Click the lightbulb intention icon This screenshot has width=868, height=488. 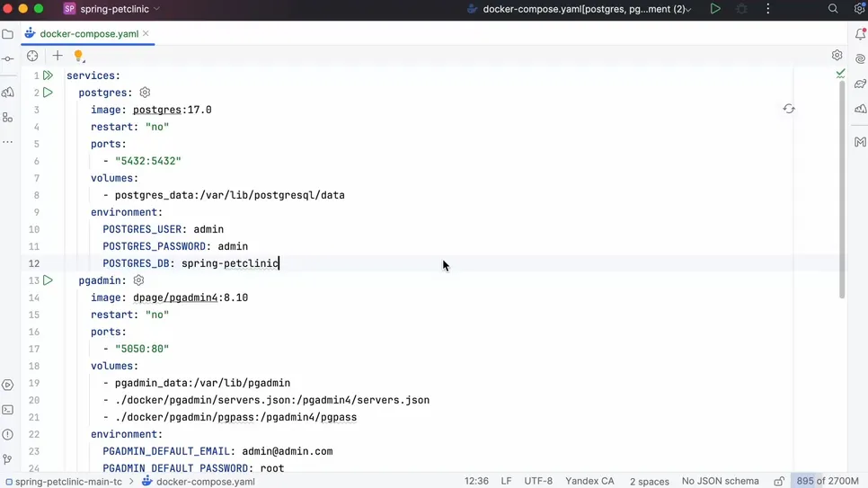(78, 56)
